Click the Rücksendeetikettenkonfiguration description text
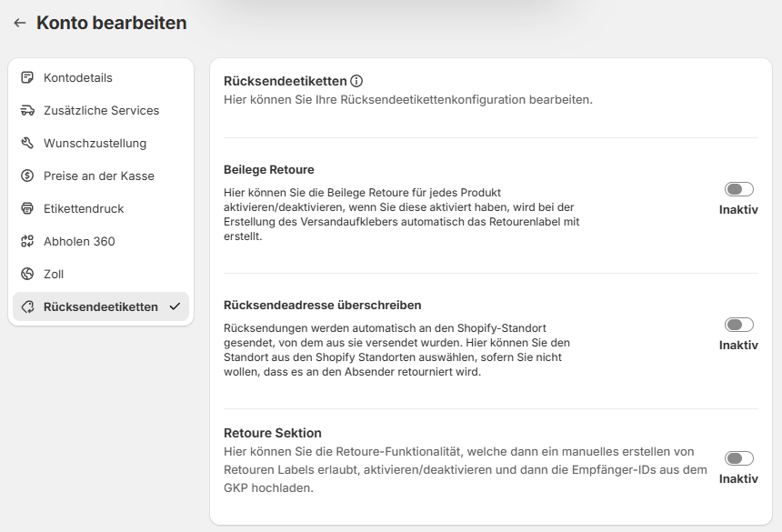 coord(408,100)
